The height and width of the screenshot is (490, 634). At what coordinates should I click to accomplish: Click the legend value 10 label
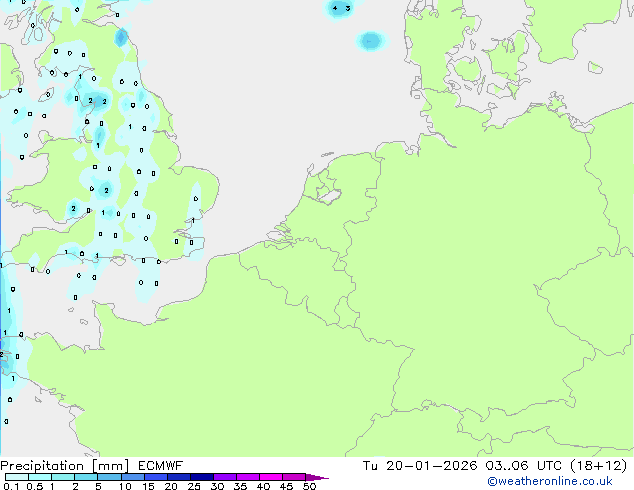click(x=124, y=487)
